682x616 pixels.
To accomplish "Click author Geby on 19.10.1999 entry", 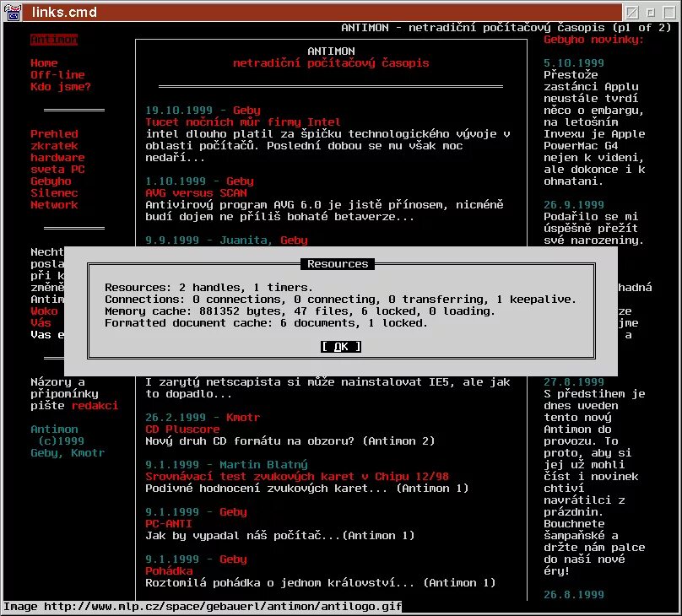I will pyautogui.click(x=246, y=111).
